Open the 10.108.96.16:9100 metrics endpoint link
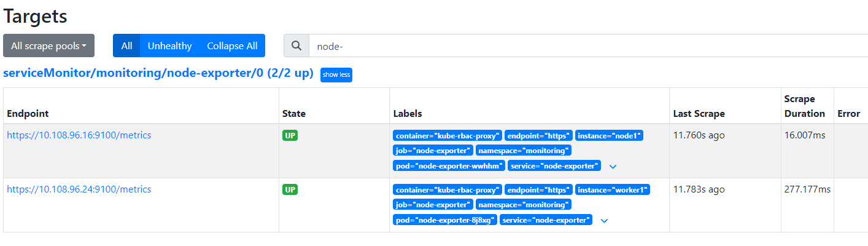The height and width of the screenshot is (246, 868). [79, 135]
